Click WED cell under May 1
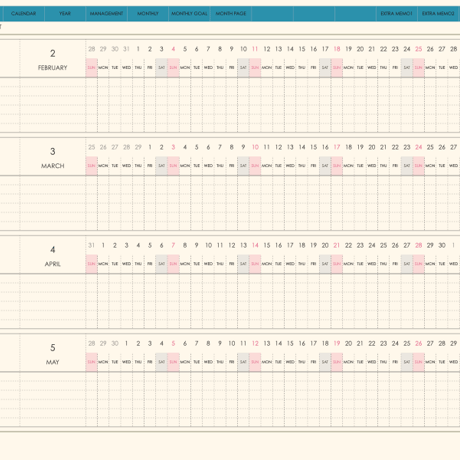Image resolution: width=460 pixels, height=460 pixels. click(x=127, y=362)
